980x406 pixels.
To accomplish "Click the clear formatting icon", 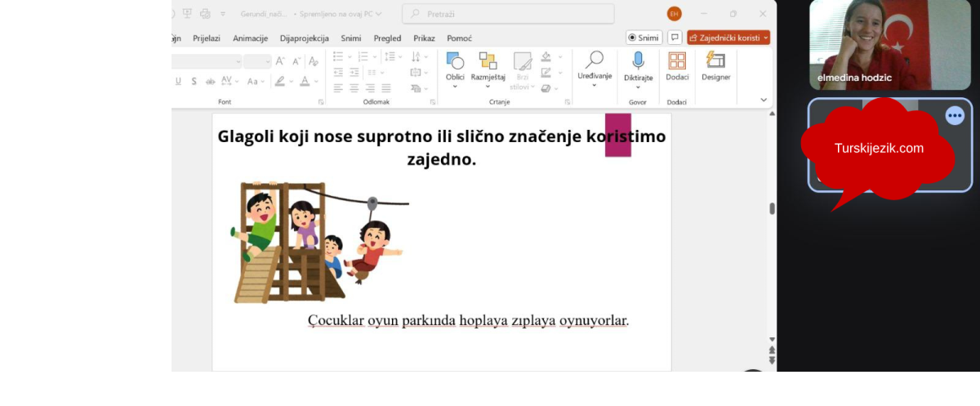I will (313, 61).
